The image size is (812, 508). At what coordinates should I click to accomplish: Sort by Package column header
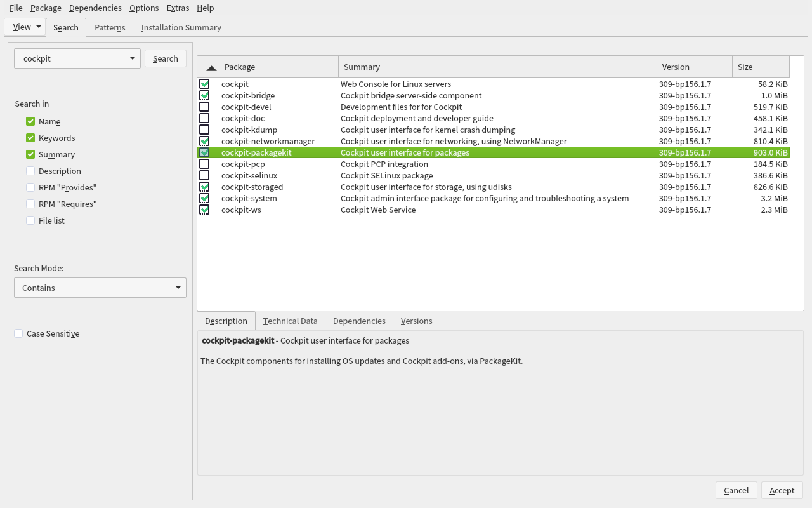tap(279, 67)
